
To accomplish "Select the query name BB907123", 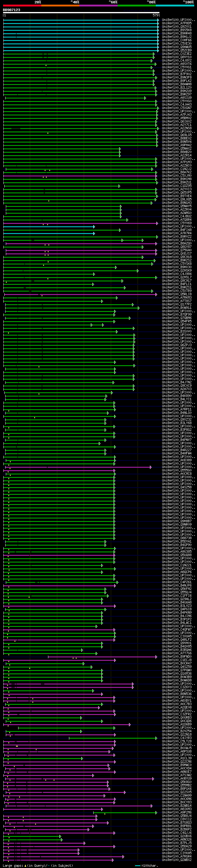I will pos(11,10).
